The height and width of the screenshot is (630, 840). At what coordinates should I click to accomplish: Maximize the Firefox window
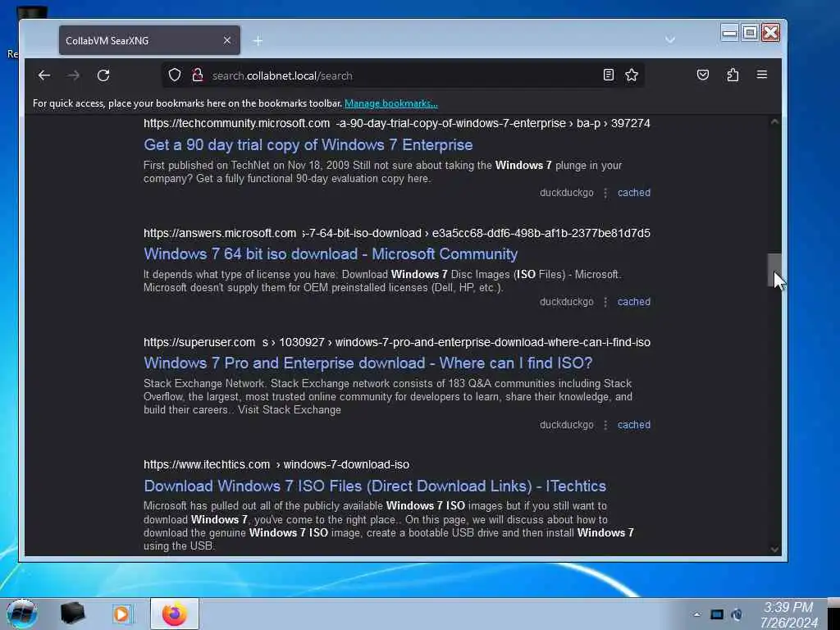(x=750, y=33)
